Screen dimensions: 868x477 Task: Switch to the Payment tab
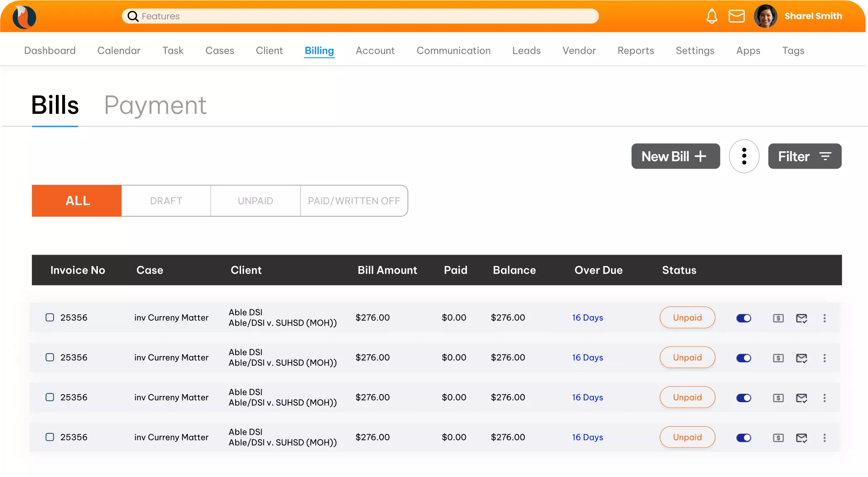(155, 105)
